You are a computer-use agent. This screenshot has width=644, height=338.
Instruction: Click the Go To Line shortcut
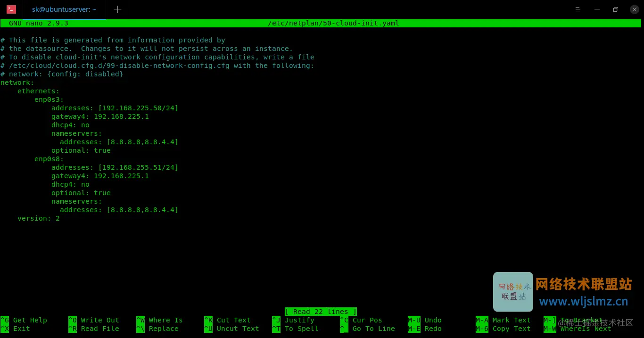pos(368,329)
